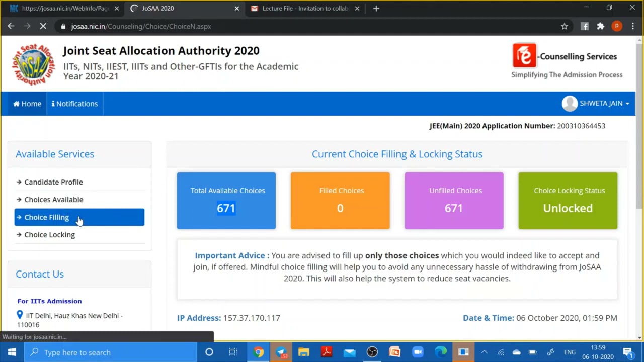Open Cortana from the taskbar
This screenshot has height=362, width=644.
209,352
